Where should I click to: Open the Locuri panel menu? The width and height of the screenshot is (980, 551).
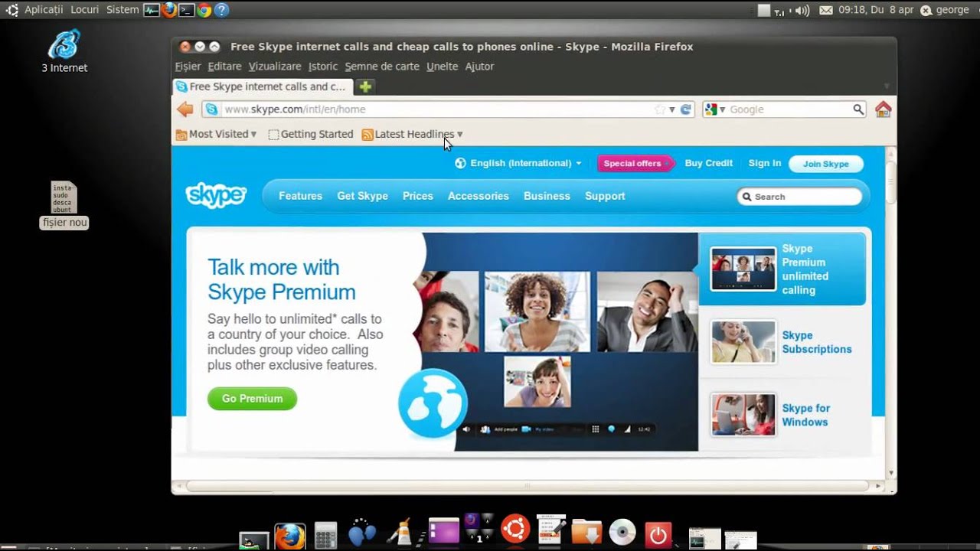[x=84, y=10]
